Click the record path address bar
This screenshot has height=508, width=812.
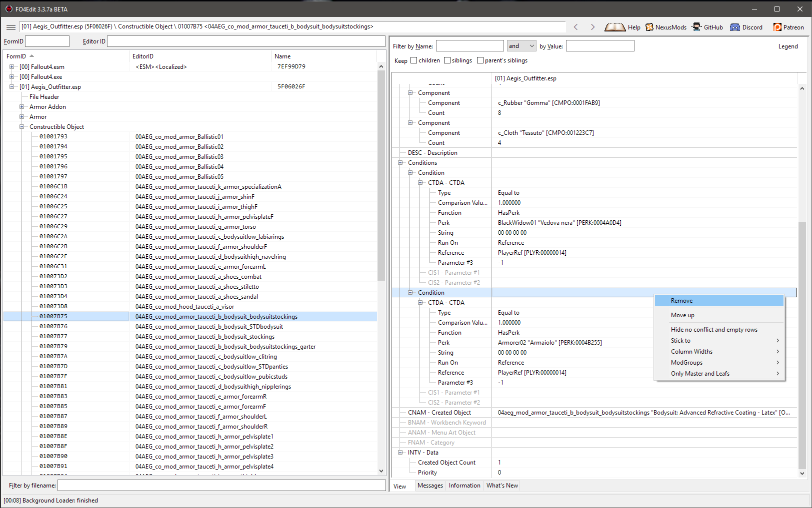[292, 27]
